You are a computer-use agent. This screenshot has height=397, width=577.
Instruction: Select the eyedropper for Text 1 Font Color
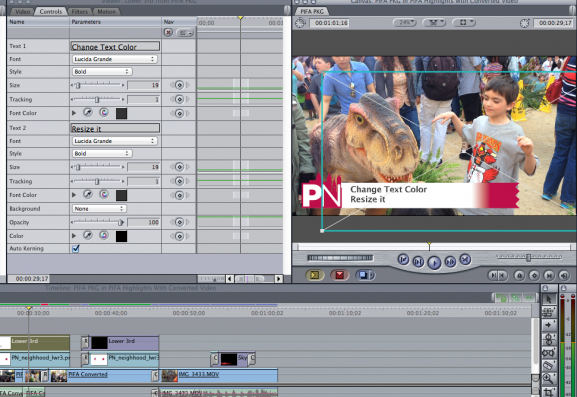88,113
